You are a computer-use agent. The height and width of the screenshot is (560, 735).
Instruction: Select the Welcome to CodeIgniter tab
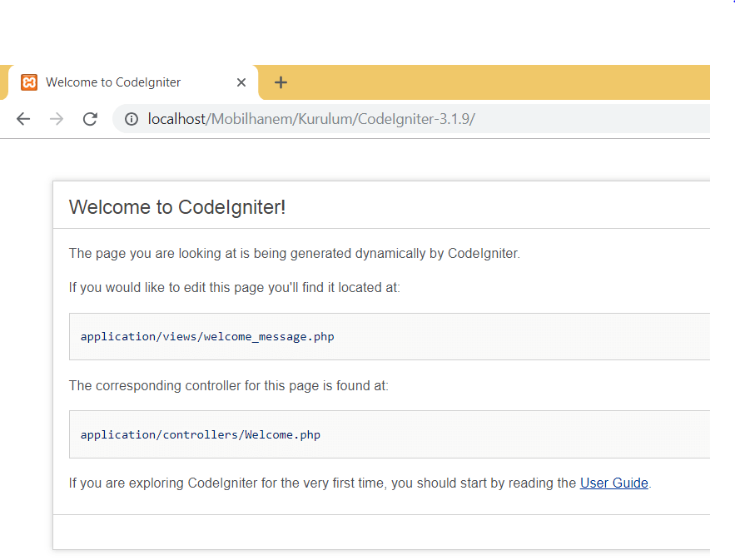point(133,82)
